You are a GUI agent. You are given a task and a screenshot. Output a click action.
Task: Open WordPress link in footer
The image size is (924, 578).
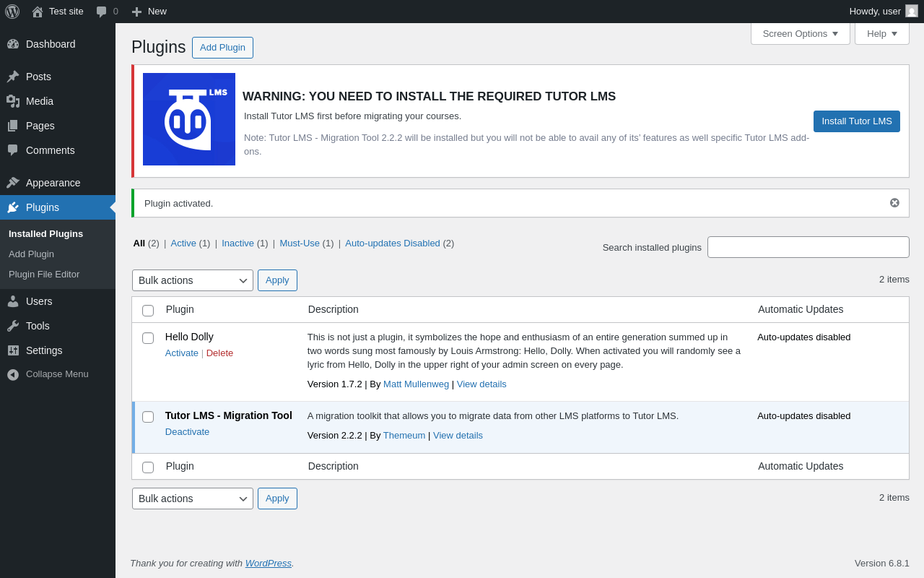(269, 563)
